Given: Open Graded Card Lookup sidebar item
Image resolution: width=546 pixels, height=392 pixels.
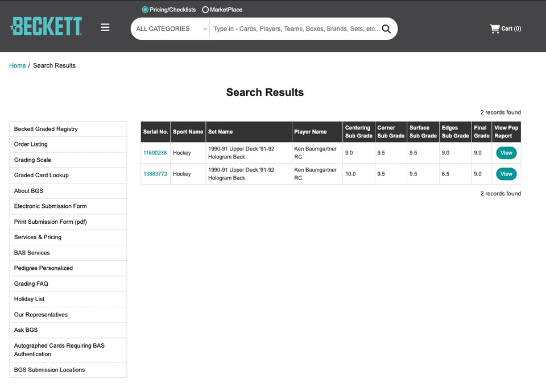Looking at the screenshot, I should (42, 175).
